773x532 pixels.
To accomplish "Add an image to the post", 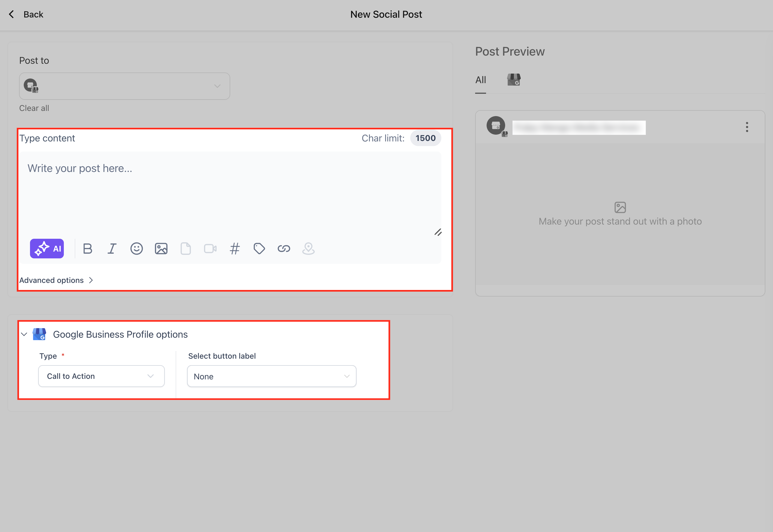I will 161,249.
